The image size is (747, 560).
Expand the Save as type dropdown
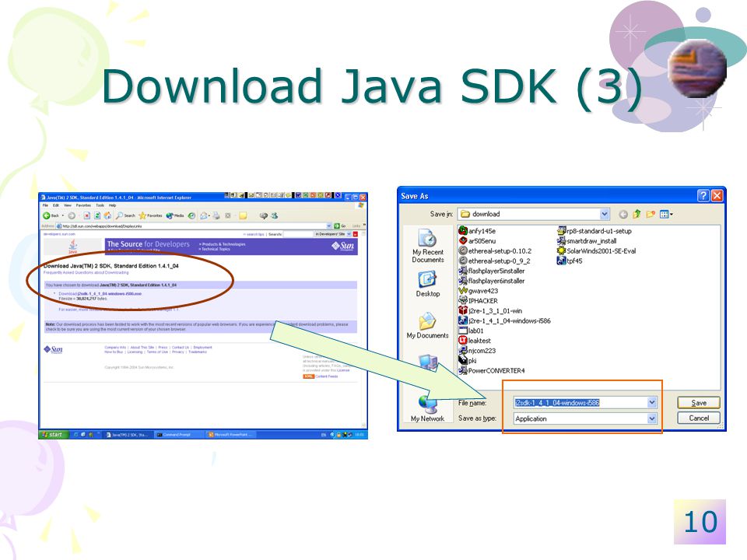(x=652, y=418)
